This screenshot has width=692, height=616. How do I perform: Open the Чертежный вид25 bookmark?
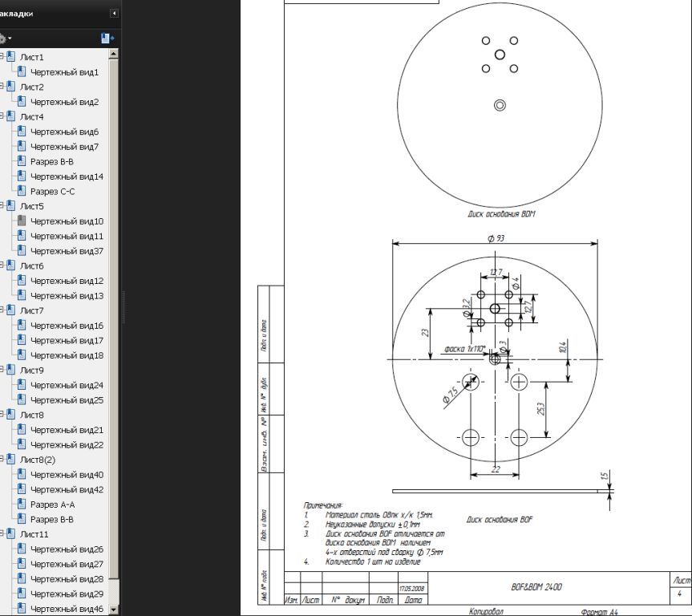point(67,400)
